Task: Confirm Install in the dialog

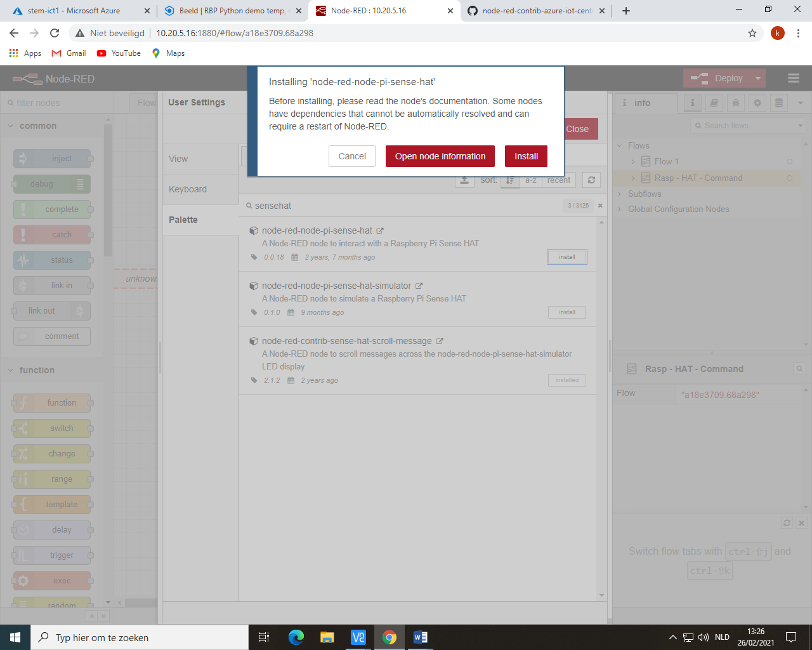Action: click(526, 156)
